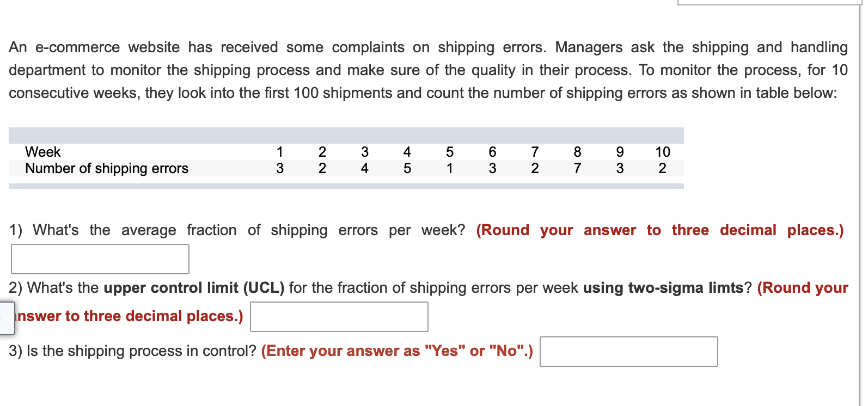Click the Yes/No answer box for question 3

click(628, 352)
